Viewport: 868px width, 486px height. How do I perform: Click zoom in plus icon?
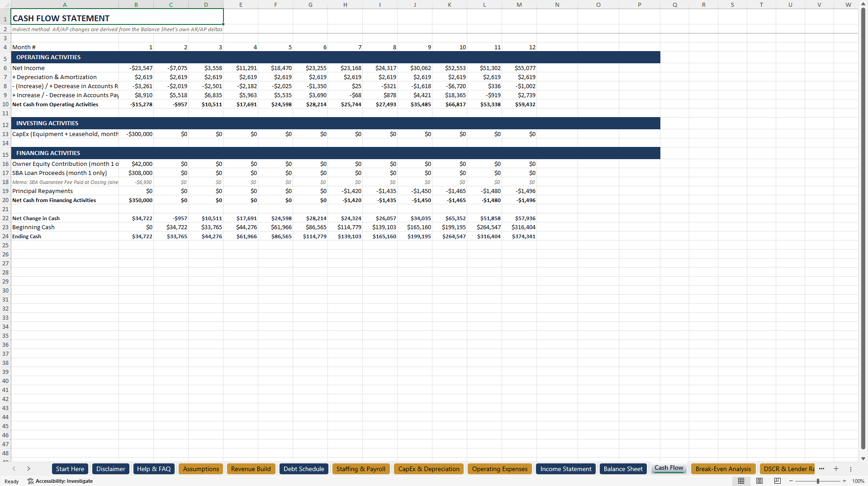844,481
